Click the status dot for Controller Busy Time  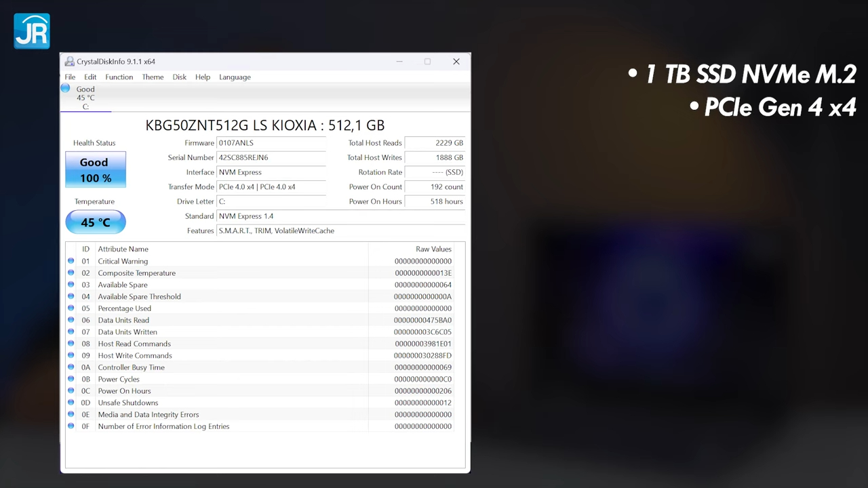[x=71, y=367]
